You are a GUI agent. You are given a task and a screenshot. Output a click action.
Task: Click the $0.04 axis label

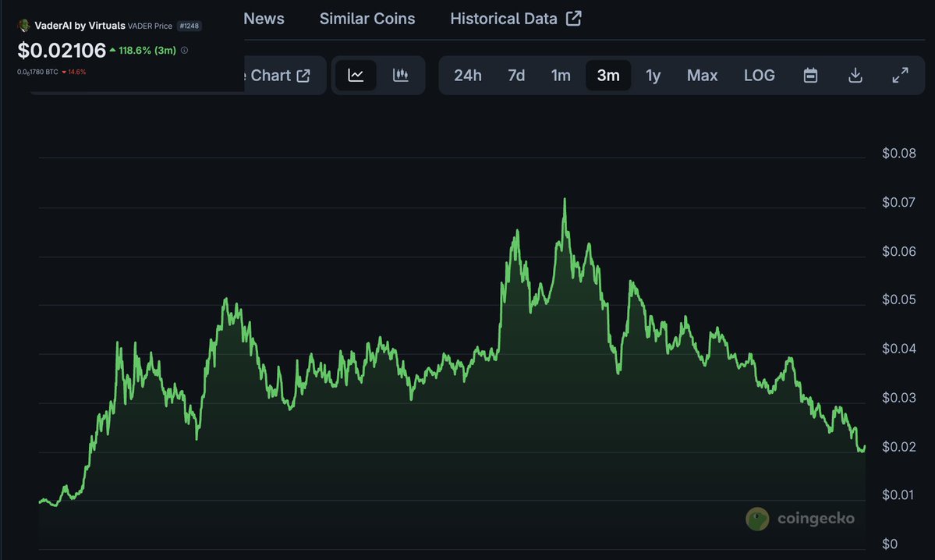pos(898,349)
